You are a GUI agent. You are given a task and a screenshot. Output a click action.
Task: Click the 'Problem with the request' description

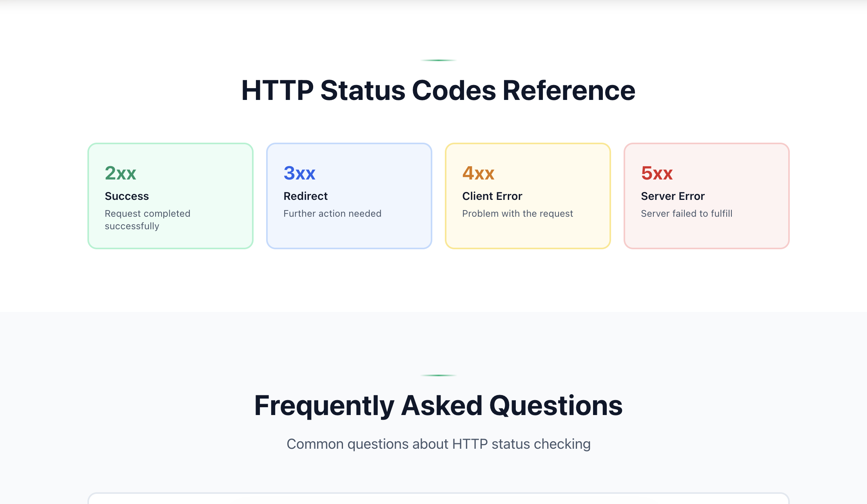pos(518,213)
